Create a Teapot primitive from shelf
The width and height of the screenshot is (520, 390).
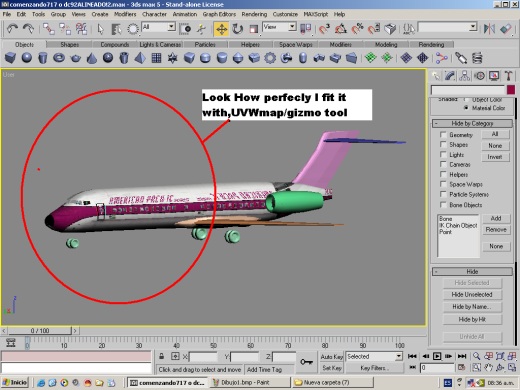tap(76, 58)
